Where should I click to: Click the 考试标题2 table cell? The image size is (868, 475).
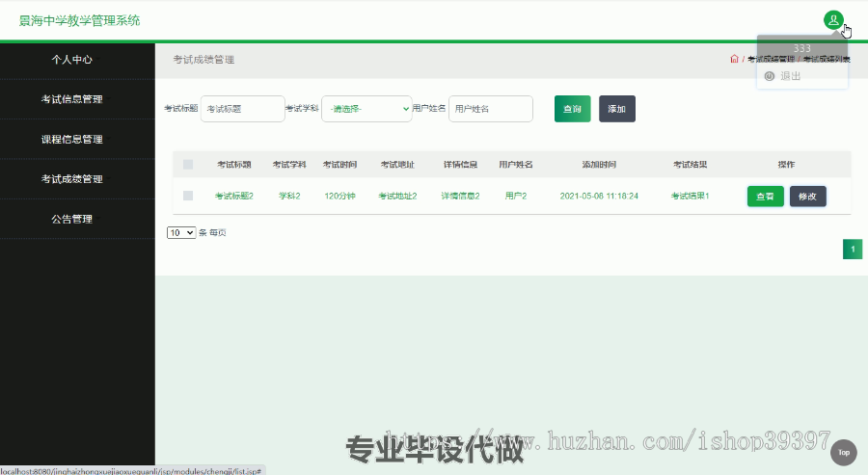(234, 196)
